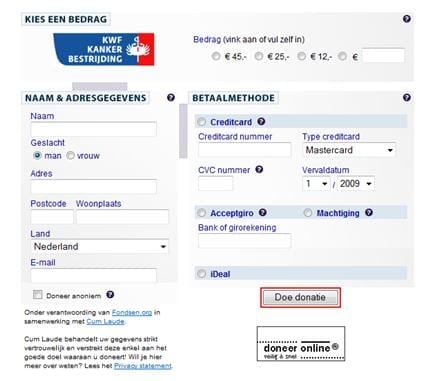Open the Type creditcard Mastercard dropdown
Screen dimensions: 427x381
349,150
